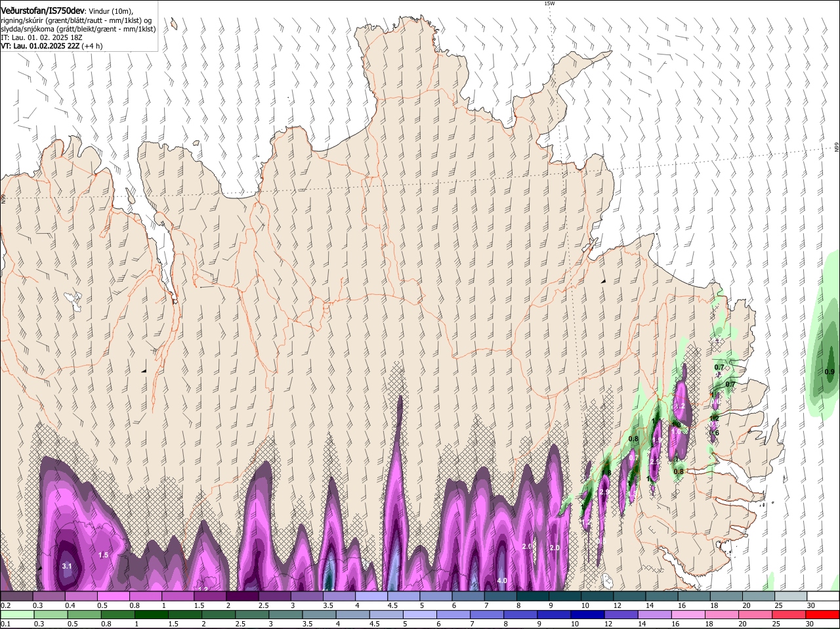Click the Veðurstofan/IS750dev title text
Image resolution: width=840 pixels, height=629 pixels.
[x=43, y=11]
